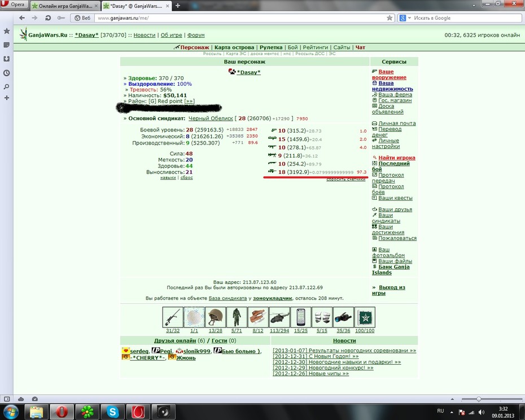This screenshot has height=420, width=525.
Task: Open the night vision goggles slot 35/36
Action: point(343,317)
